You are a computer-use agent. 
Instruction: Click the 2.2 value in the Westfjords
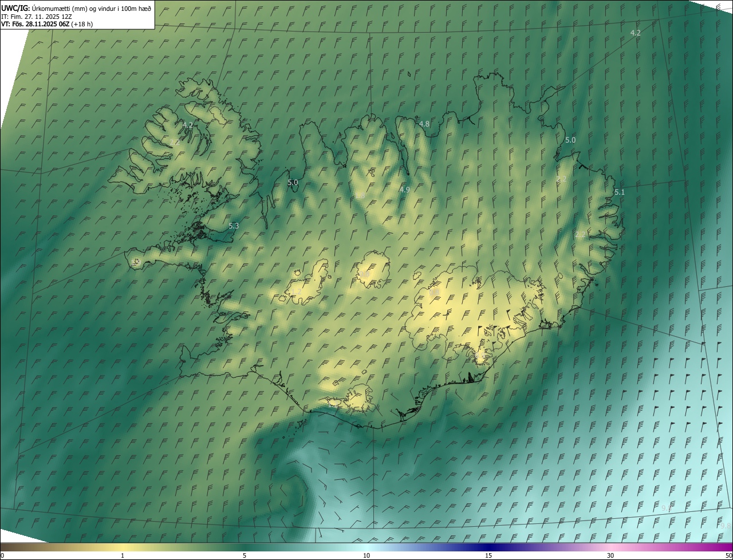[x=174, y=142]
